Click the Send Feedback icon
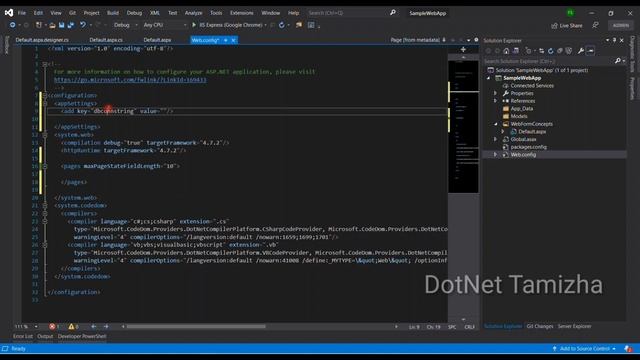Viewport: 640px width, 360px height. (x=596, y=25)
